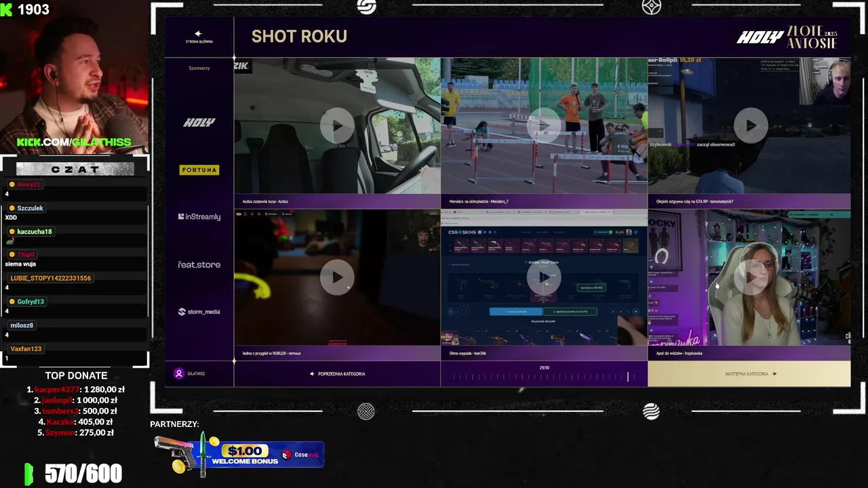868x488 pixels.
Task: Click the 'Apel do widzów - Inspirawka' caption
Action: [679, 353]
